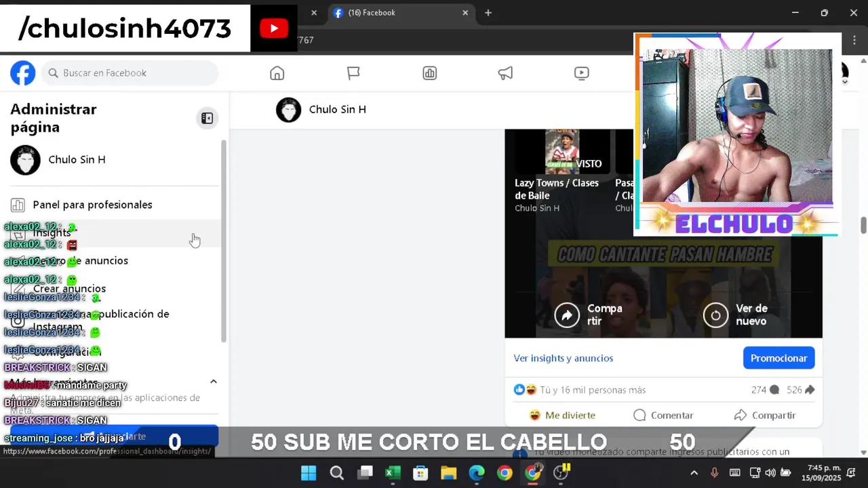Open Task View on taskbar
This screenshot has height=488, width=868.
point(366,472)
